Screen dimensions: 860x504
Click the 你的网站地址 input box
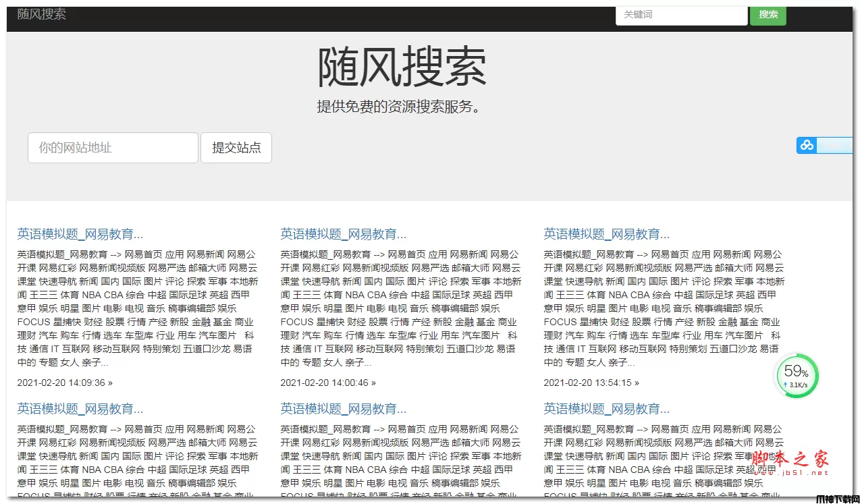tap(113, 148)
